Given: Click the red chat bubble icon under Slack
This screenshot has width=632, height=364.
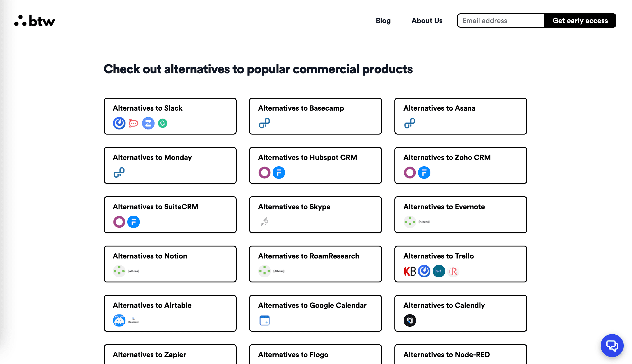Looking at the screenshot, I should (133, 123).
